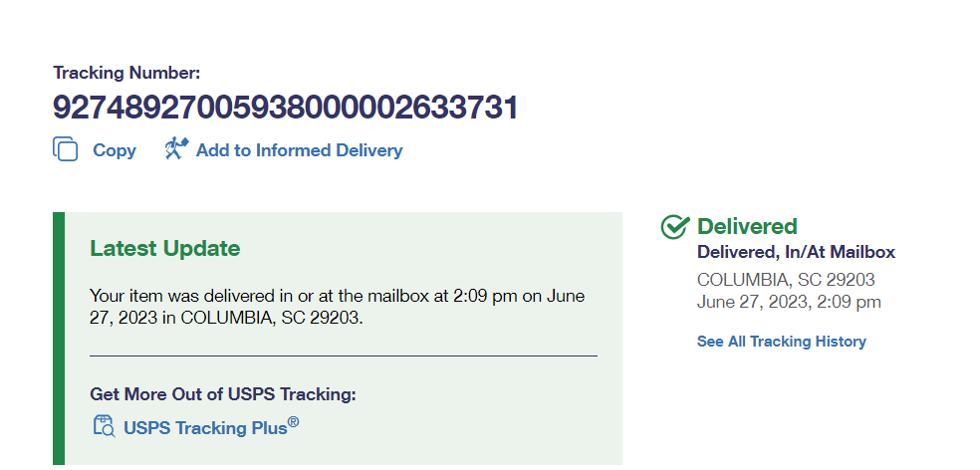Click the Delivered, In/At Mailbox status text
This screenshot has width=980, height=470.
tap(796, 253)
